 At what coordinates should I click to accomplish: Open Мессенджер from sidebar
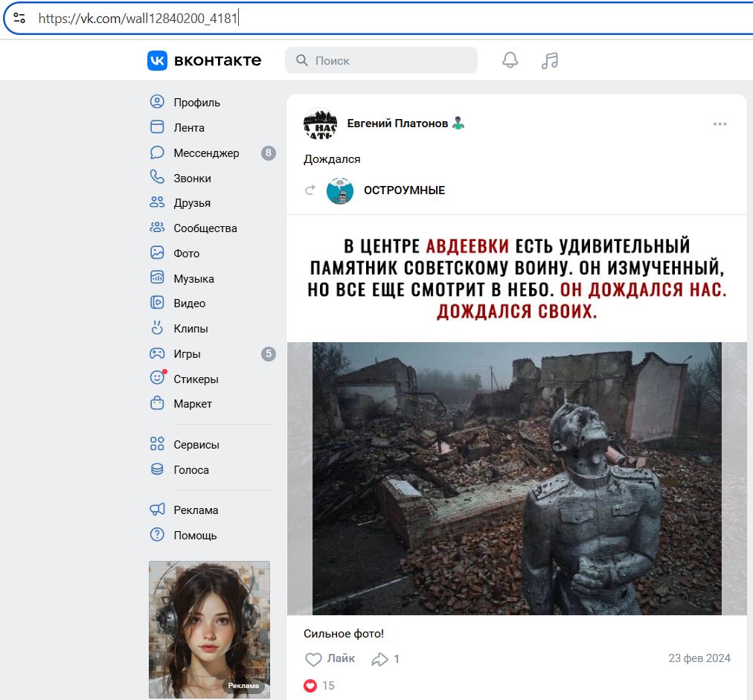pos(206,153)
